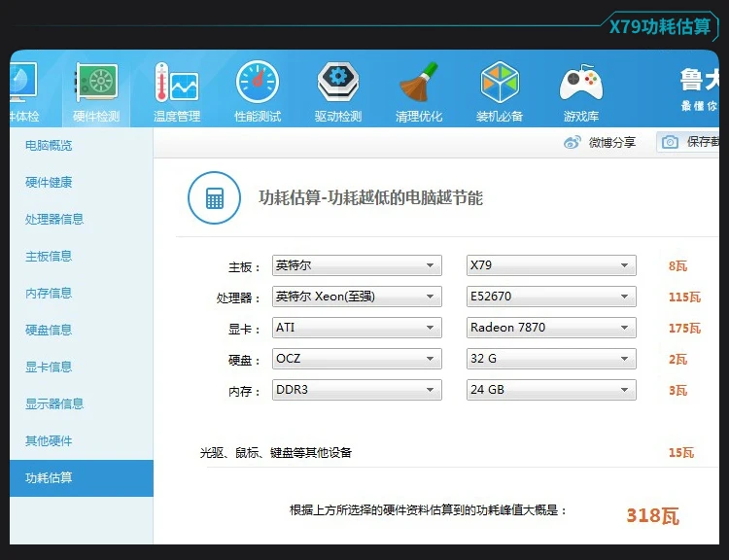
Task: Click the 175瓦 graphics card power value
Action: [684, 329]
